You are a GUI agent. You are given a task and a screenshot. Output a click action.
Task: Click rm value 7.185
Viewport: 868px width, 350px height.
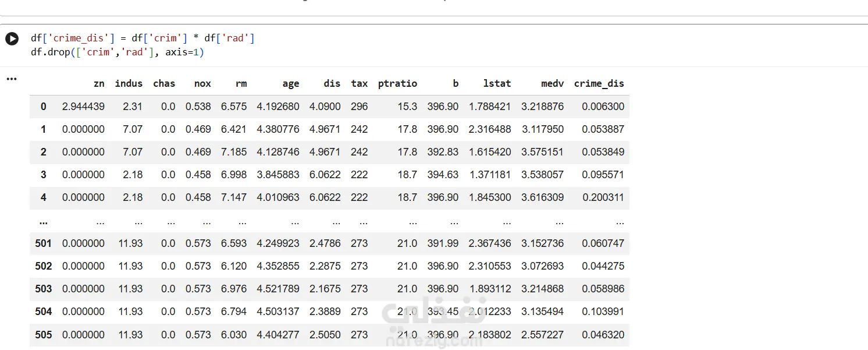coord(234,152)
